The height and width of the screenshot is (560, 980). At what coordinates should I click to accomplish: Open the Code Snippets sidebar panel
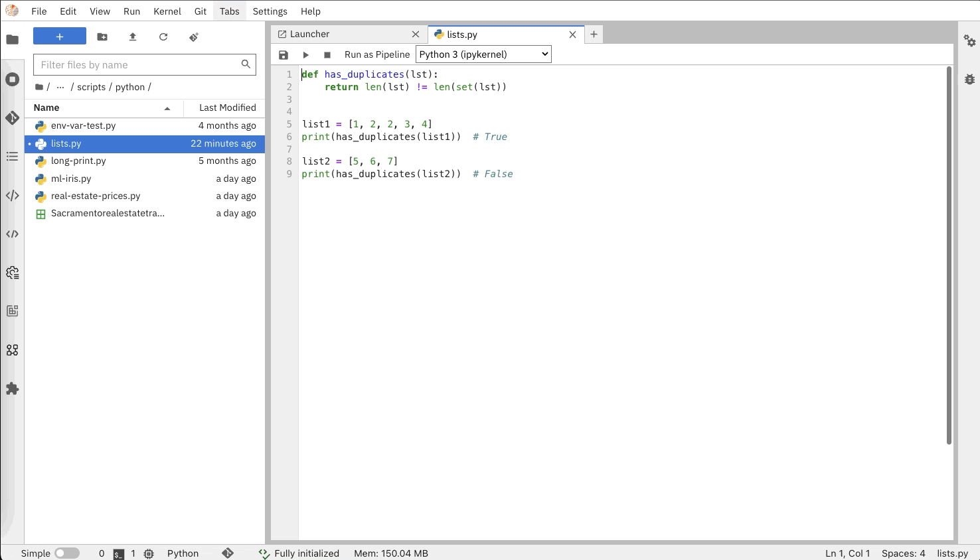pyautogui.click(x=12, y=196)
